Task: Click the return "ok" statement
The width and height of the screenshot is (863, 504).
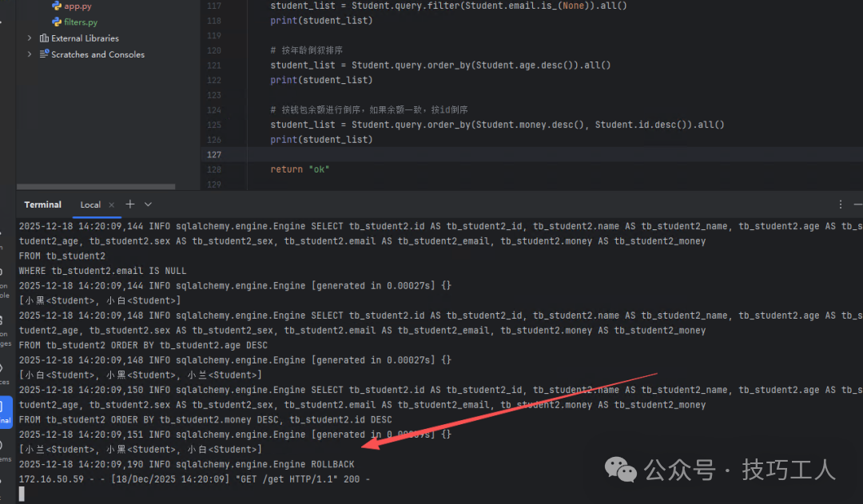Action: coord(300,169)
